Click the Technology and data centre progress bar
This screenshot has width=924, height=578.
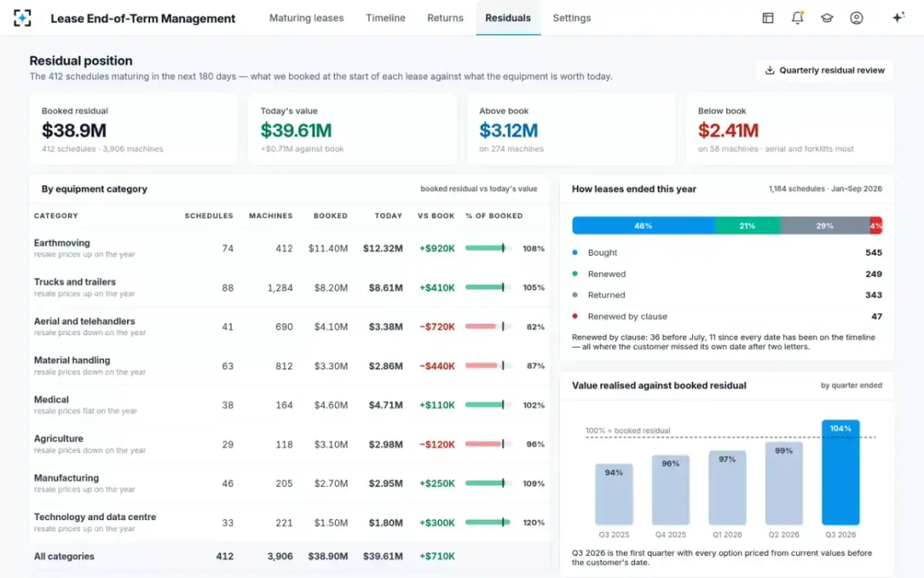(x=488, y=523)
